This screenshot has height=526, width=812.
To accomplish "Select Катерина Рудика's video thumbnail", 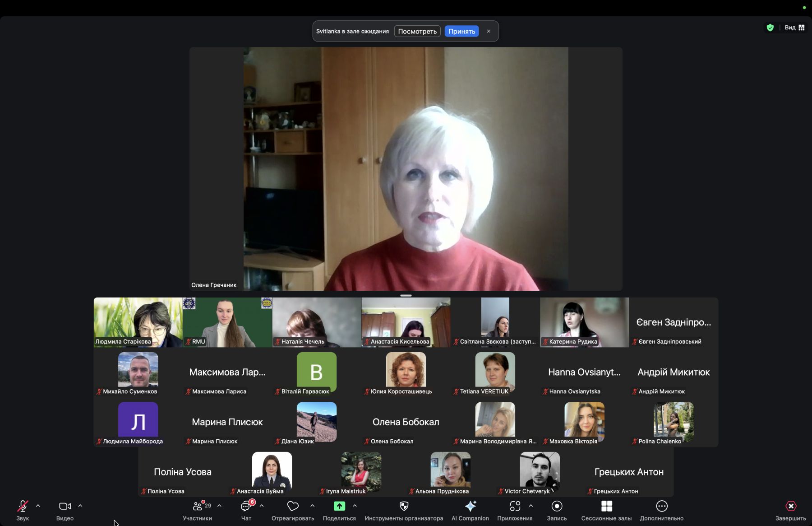I will 584,322.
